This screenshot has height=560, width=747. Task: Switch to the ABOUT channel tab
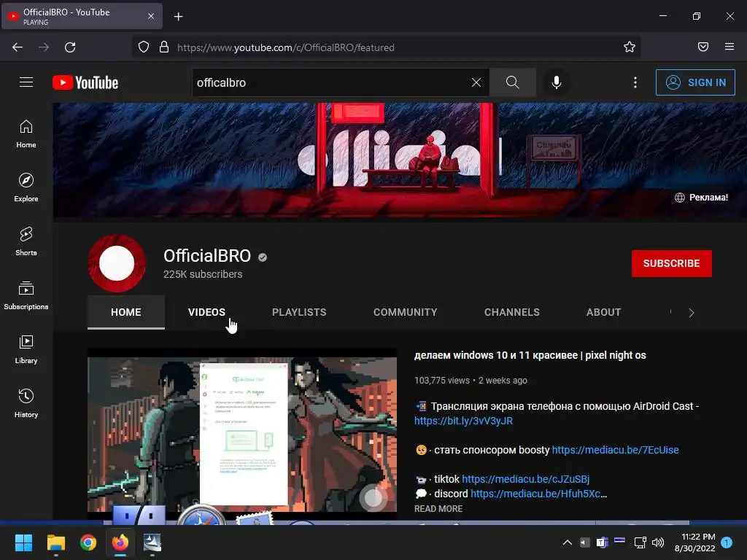[603, 312]
